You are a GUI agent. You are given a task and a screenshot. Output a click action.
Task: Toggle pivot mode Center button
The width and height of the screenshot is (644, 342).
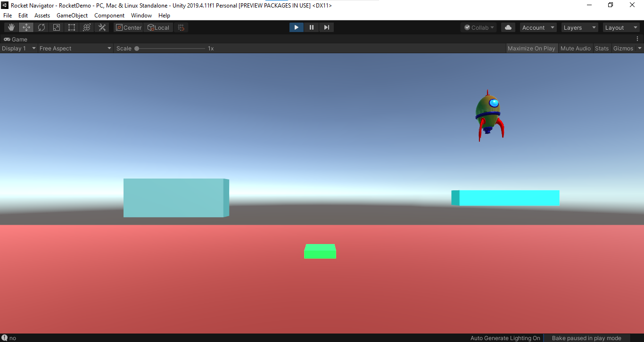(x=128, y=27)
